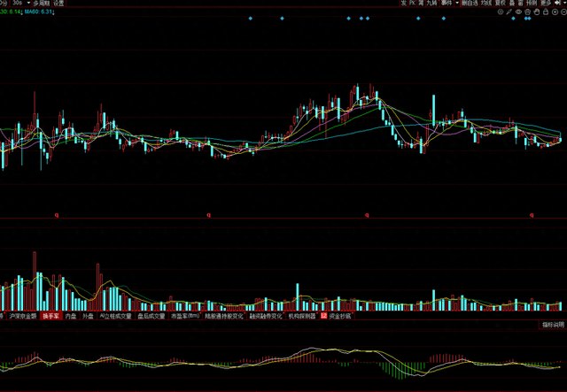Select the pencil drawing tool icon
This screenshot has width=567, height=392.
click(509, 12)
